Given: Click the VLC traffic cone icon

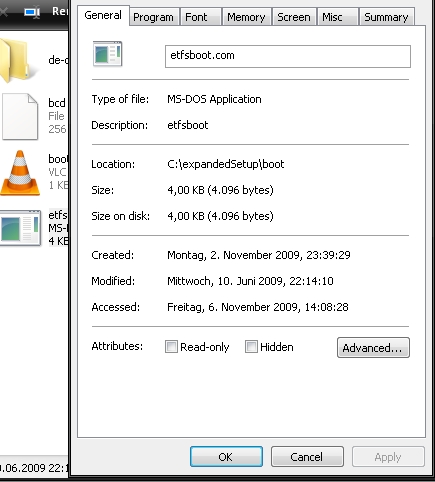Looking at the screenshot, I should pos(20,173).
